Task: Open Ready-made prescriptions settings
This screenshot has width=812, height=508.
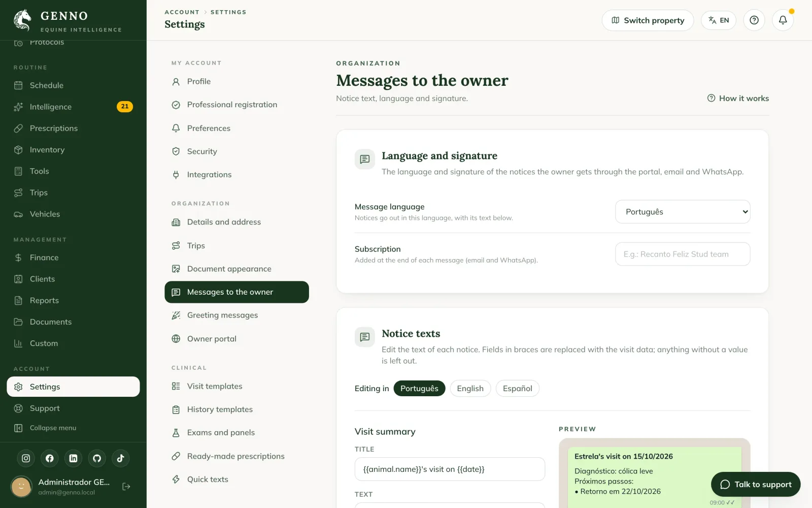Action: point(236,456)
